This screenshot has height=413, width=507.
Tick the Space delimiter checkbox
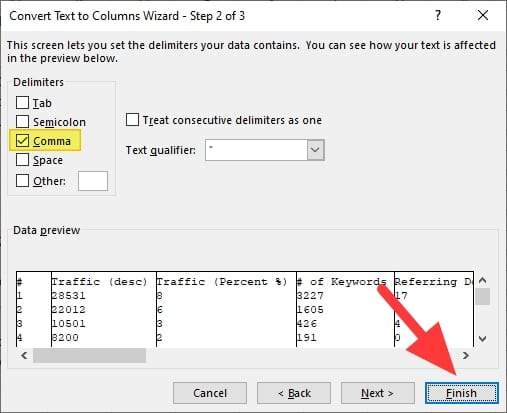tap(22, 160)
